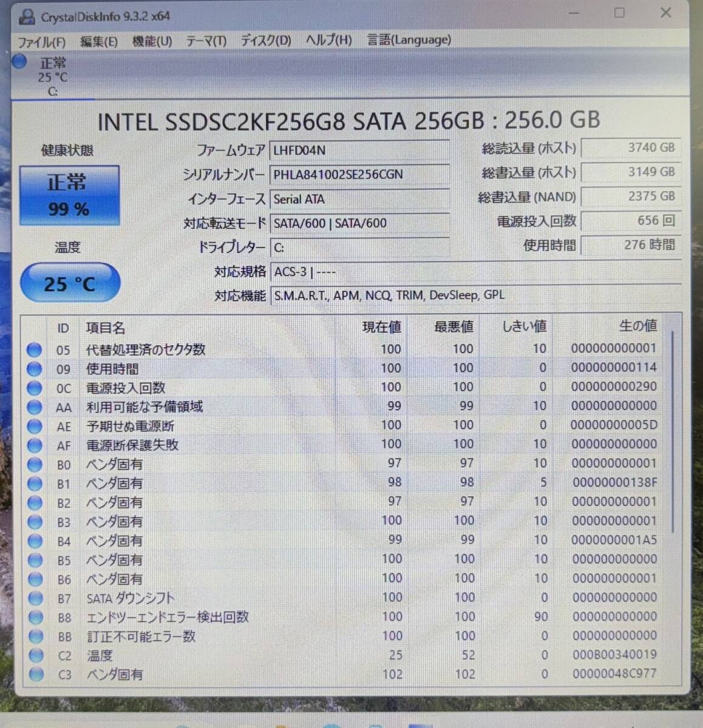703x728 pixels.
Task: Click the しきい値 column header
Action: pyautogui.click(x=525, y=326)
